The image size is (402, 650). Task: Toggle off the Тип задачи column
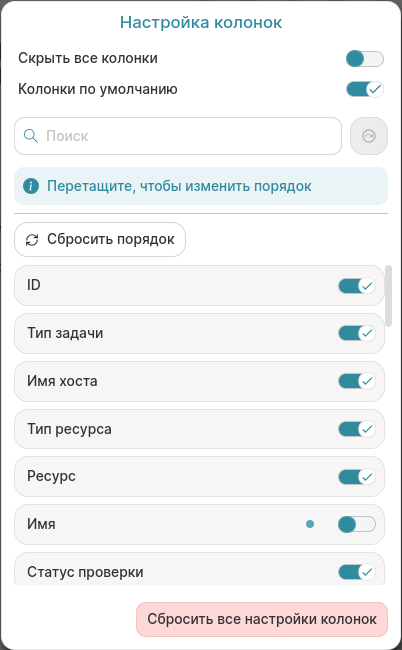(x=357, y=333)
